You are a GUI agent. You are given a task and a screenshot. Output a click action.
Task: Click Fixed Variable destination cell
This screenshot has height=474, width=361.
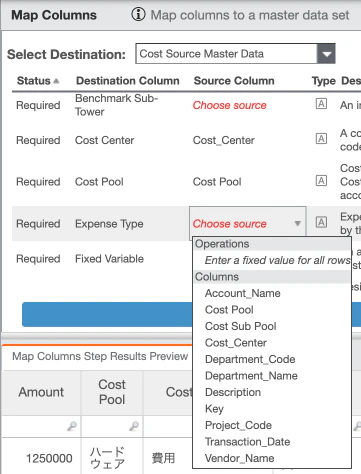tap(109, 259)
